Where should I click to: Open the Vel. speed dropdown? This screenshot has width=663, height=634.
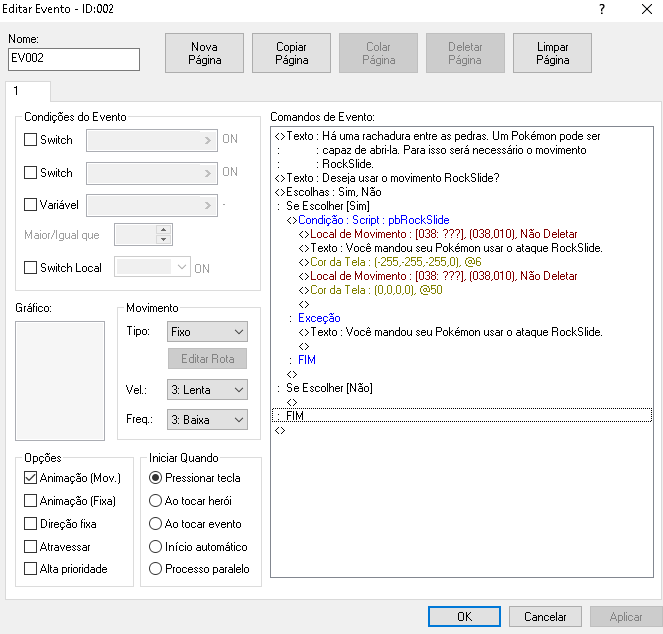coord(207,390)
